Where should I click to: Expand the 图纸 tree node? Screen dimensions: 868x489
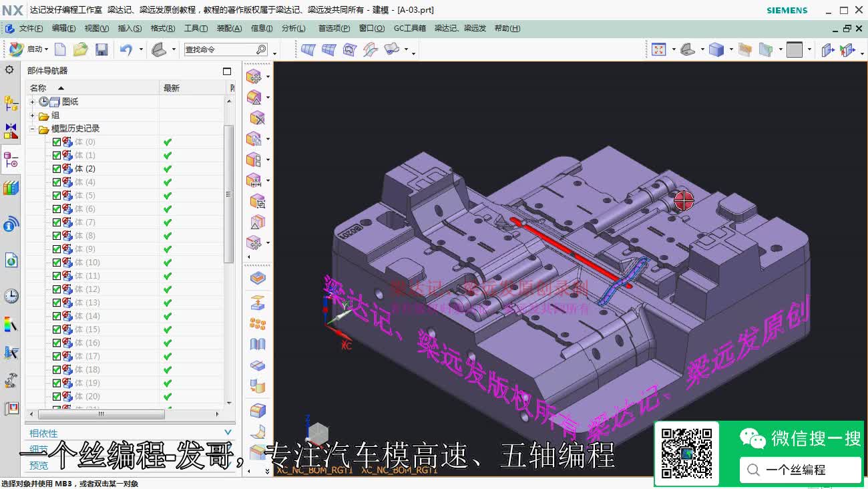[x=32, y=102]
